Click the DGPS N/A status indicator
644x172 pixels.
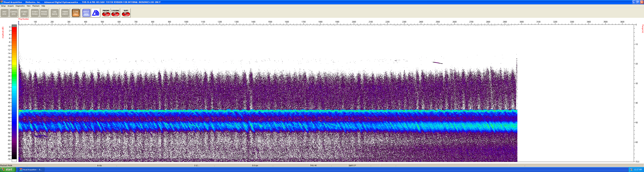(x=126, y=13)
